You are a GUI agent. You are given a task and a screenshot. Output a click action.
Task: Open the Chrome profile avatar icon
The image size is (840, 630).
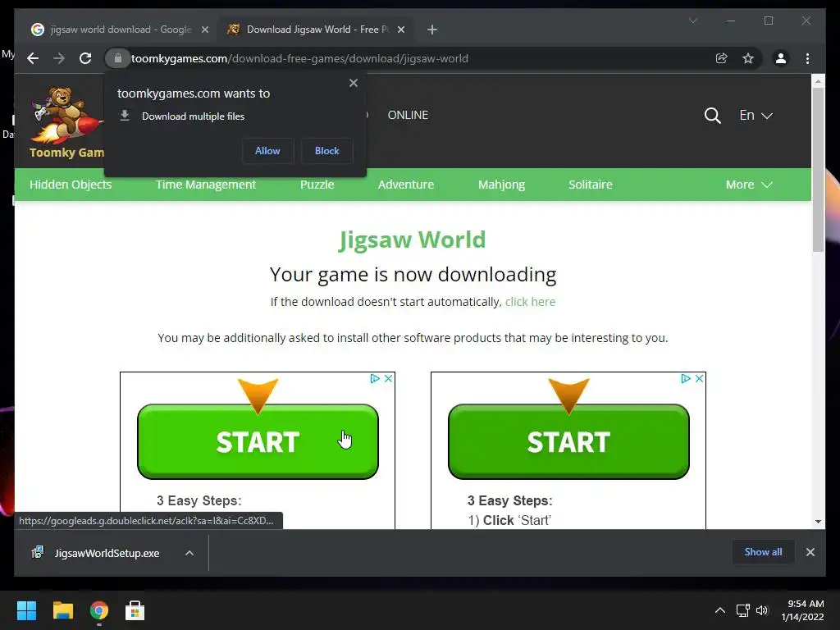click(781, 58)
